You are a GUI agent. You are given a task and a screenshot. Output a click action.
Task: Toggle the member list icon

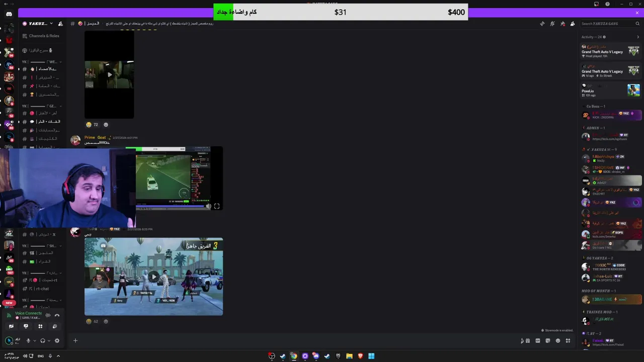[x=573, y=24]
